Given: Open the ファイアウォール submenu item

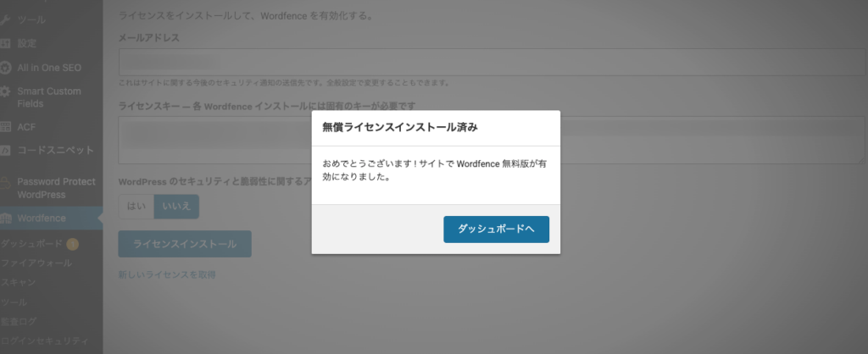Looking at the screenshot, I should coord(36,263).
